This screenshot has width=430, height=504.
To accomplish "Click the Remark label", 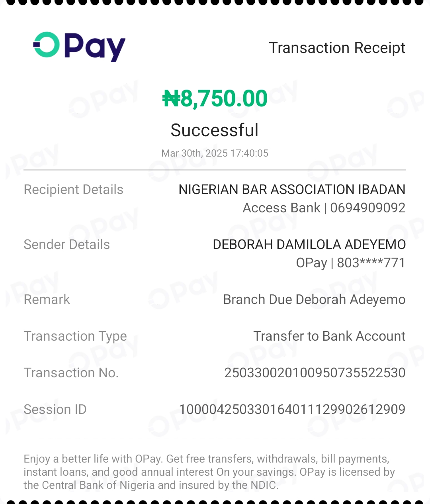I will [47, 300].
